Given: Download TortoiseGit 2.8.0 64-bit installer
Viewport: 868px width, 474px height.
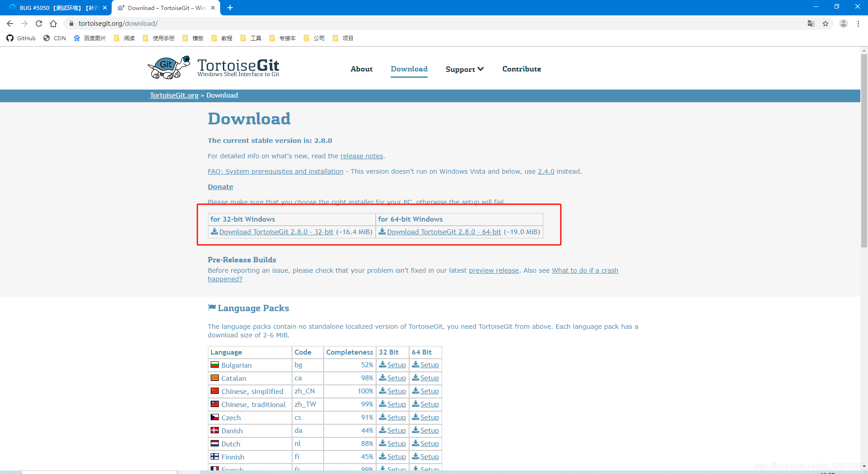Looking at the screenshot, I should 444,232.
